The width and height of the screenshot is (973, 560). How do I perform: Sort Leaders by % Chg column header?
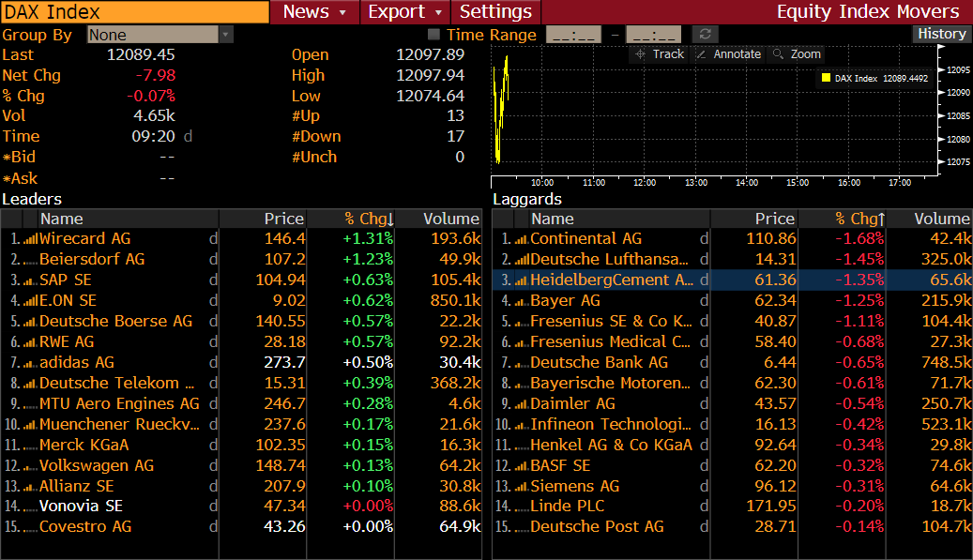[368, 219]
